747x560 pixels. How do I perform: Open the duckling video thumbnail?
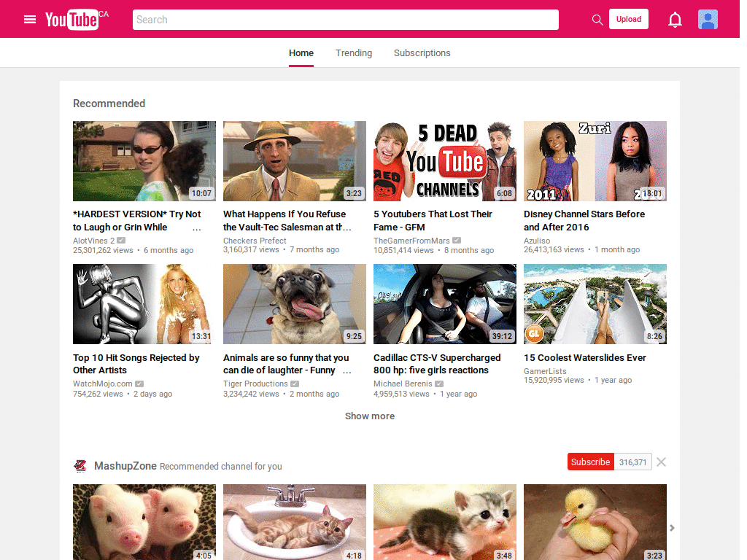pos(595,522)
